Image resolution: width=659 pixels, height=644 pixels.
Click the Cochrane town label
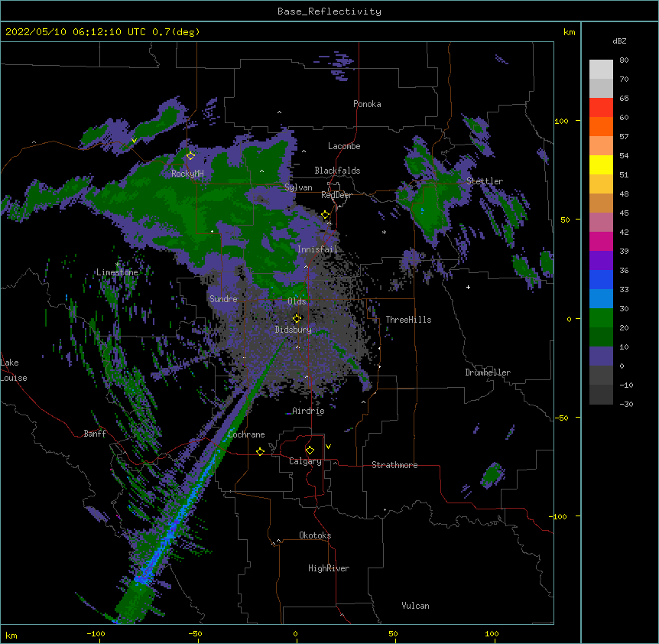click(x=246, y=434)
